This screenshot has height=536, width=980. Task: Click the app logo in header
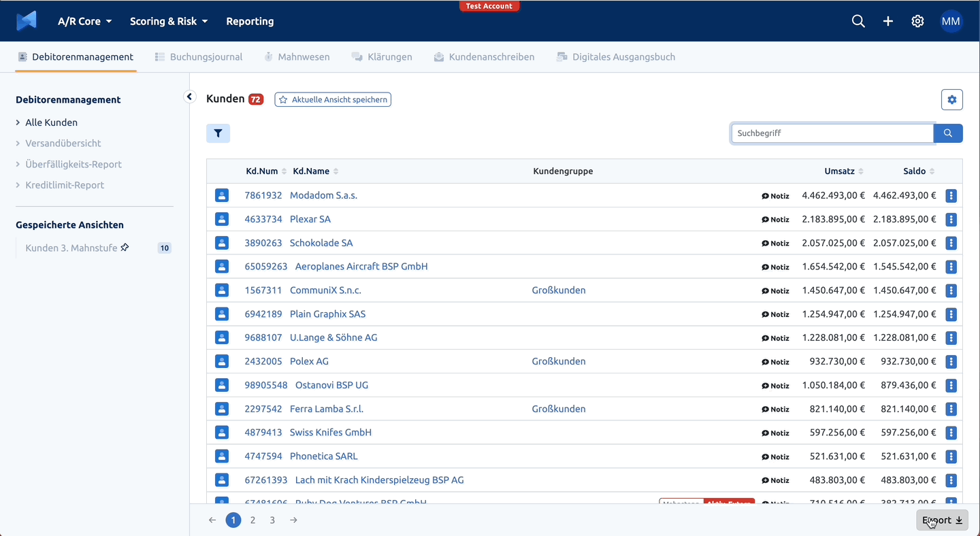pos(27,21)
